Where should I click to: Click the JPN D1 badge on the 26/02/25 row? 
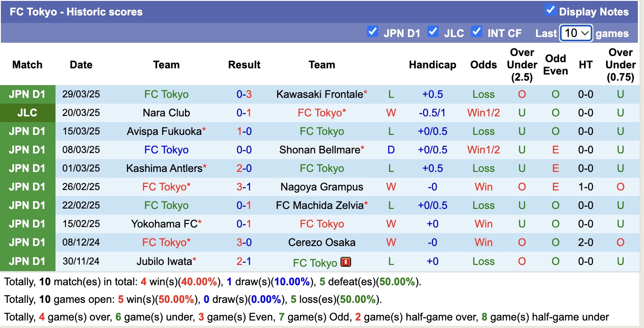(27, 186)
